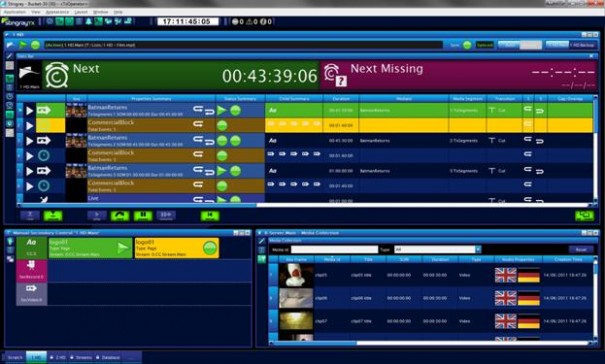This screenshot has width=605, height=364.
Task: Expand the second CommercialBlock row arrow
Action: tap(30, 156)
